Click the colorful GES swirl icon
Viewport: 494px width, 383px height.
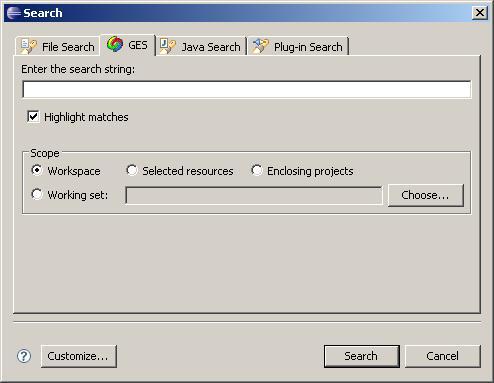tap(115, 44)
